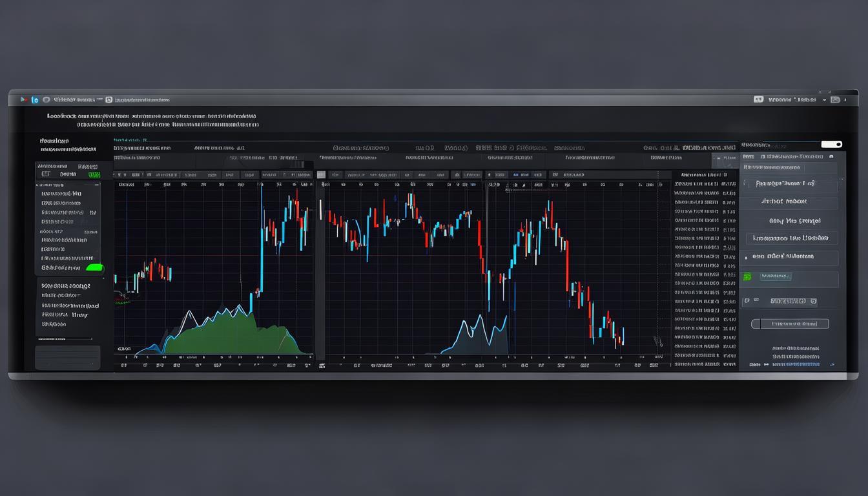Open the first boxed option in right panel

[789, 184]
